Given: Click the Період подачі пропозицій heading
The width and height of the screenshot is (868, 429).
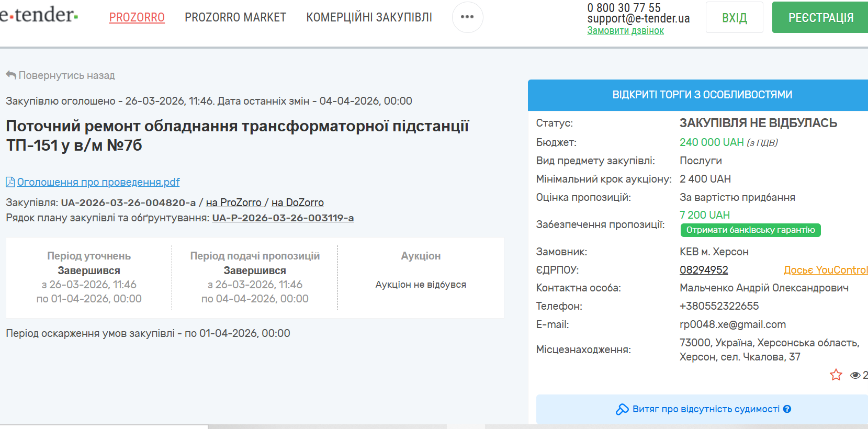Looking at the screenshot, I should (255, 256).
